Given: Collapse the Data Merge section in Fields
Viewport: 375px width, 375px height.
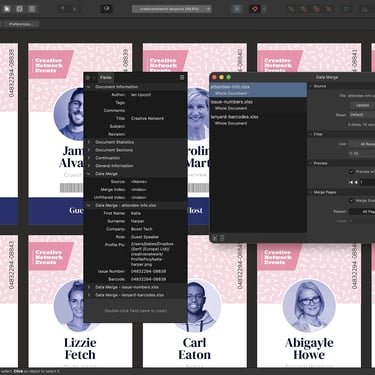Looking at the screenshot, I should pos(89,174).
